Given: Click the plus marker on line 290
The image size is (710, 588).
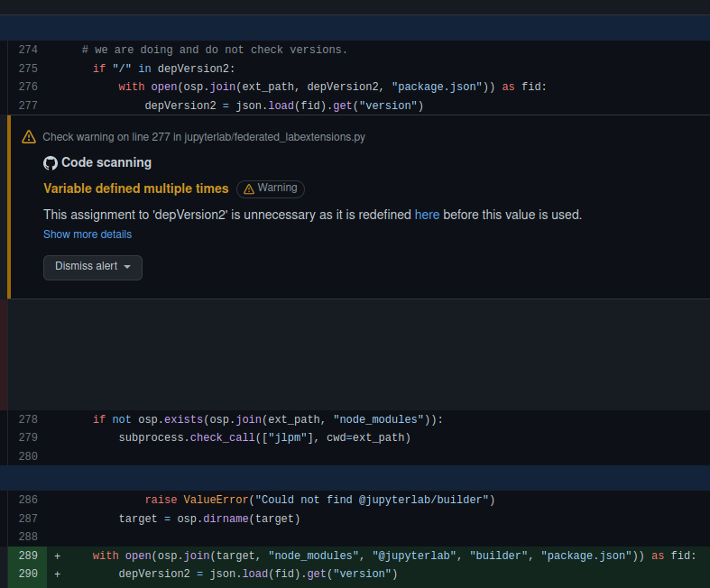Looking at the screenshot, I should point(58,574).
